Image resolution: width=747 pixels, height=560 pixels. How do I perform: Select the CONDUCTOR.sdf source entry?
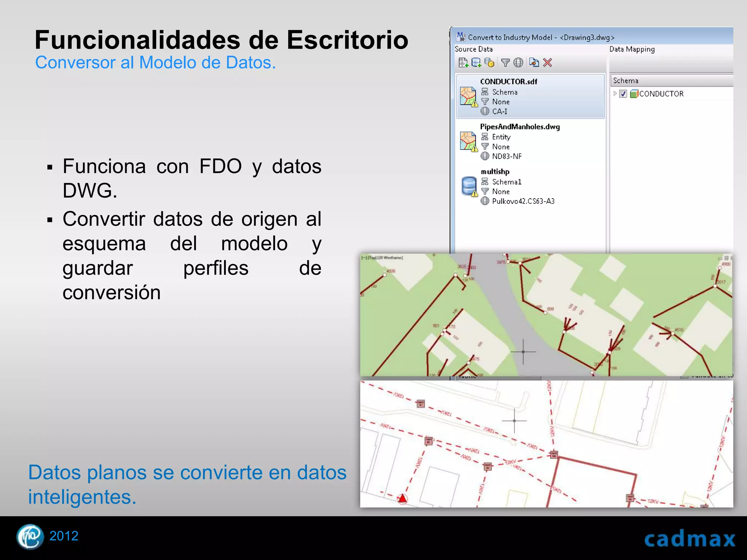pyautogui.click(x=530, y=96)
